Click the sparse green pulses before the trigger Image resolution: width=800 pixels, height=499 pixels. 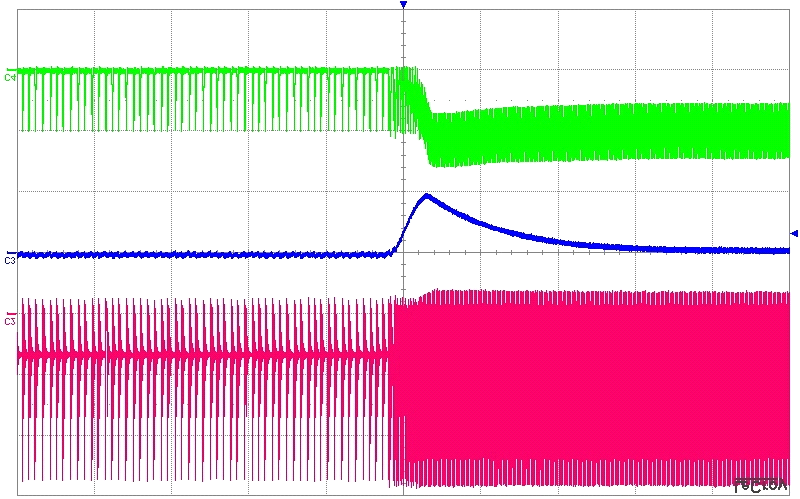coord(200,98)
